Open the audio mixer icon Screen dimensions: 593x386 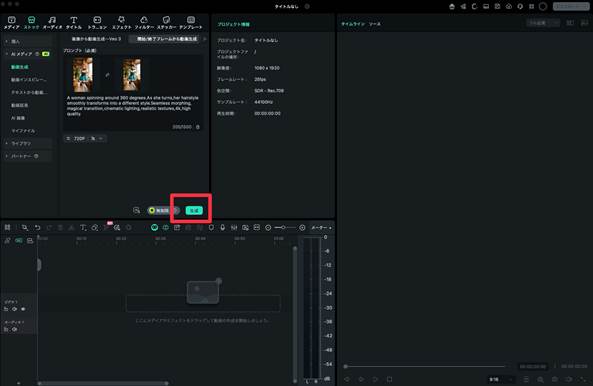(234, 227)
